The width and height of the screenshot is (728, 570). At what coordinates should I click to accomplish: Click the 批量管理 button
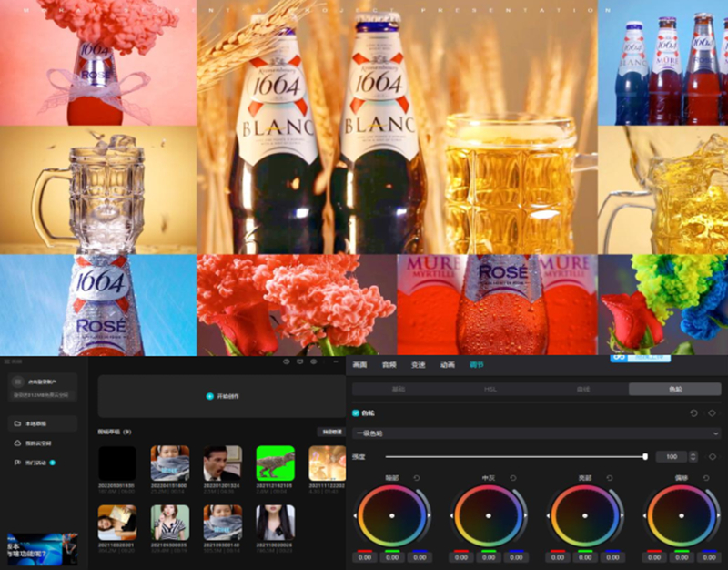click(331, 432)
